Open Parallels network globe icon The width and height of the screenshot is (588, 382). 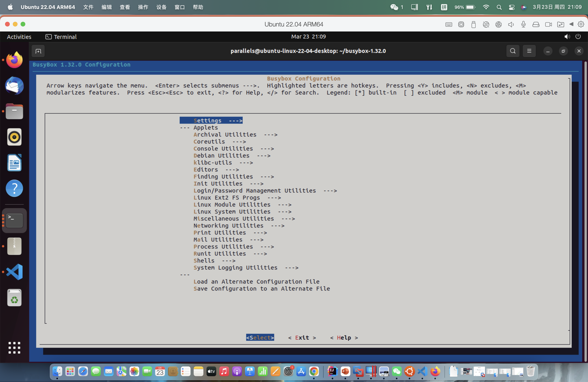point(499,24)
